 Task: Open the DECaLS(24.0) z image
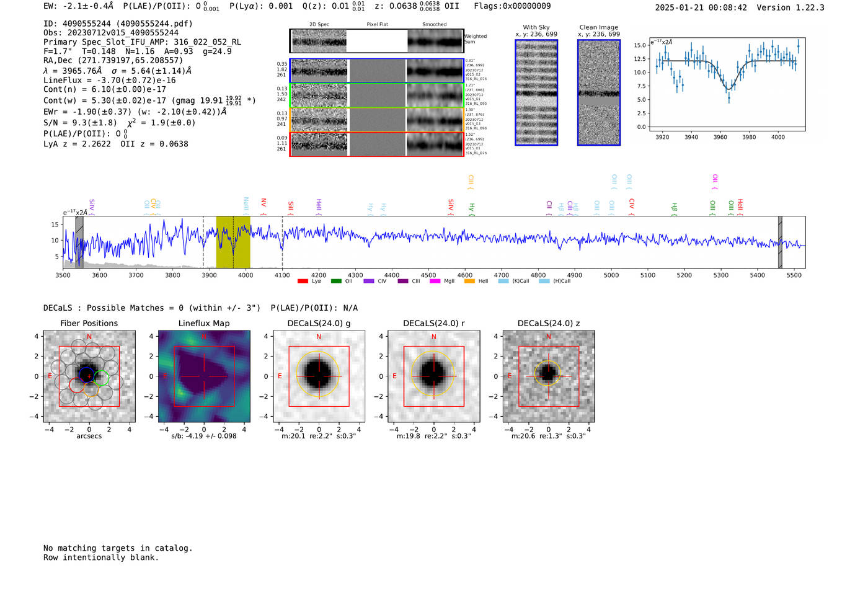[548, 376]
